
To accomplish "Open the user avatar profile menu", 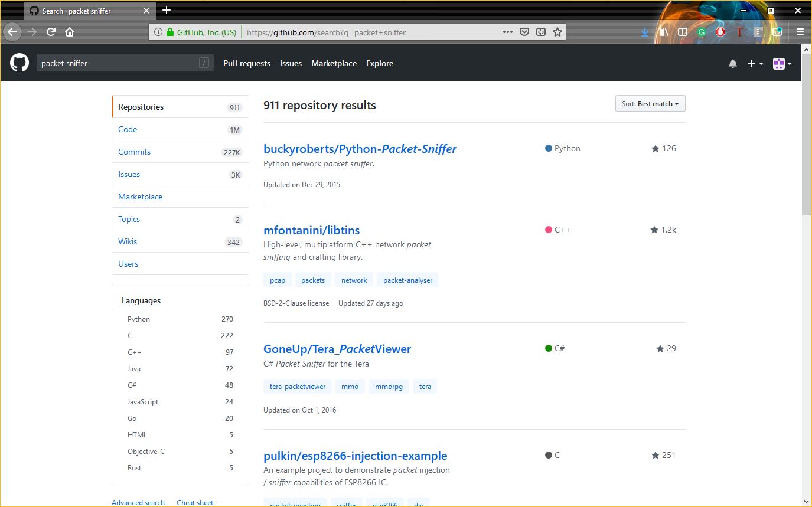I will point(782,63).
